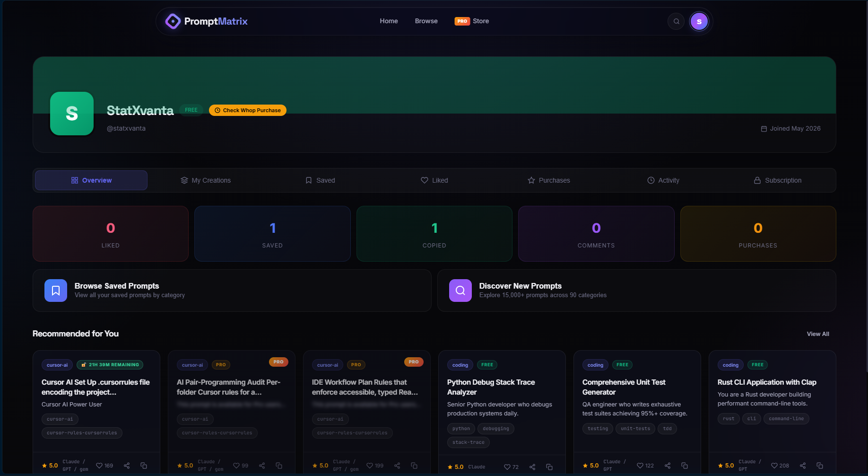Open the Copied stat card

(434, 234)
